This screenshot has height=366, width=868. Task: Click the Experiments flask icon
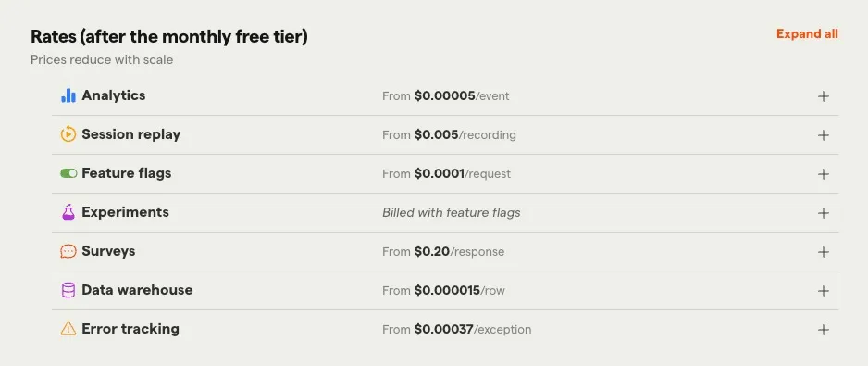(x=68, y=212)
